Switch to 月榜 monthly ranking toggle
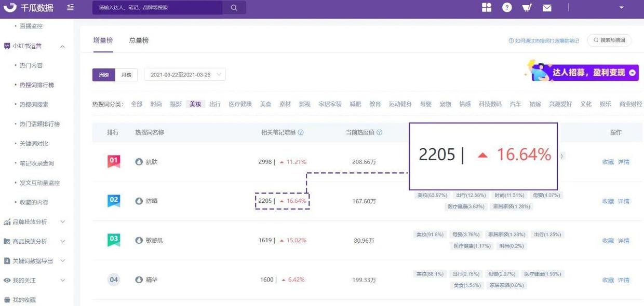Viewport: 644px width, 306px height. pyautogui.click(x=126, y=75)
